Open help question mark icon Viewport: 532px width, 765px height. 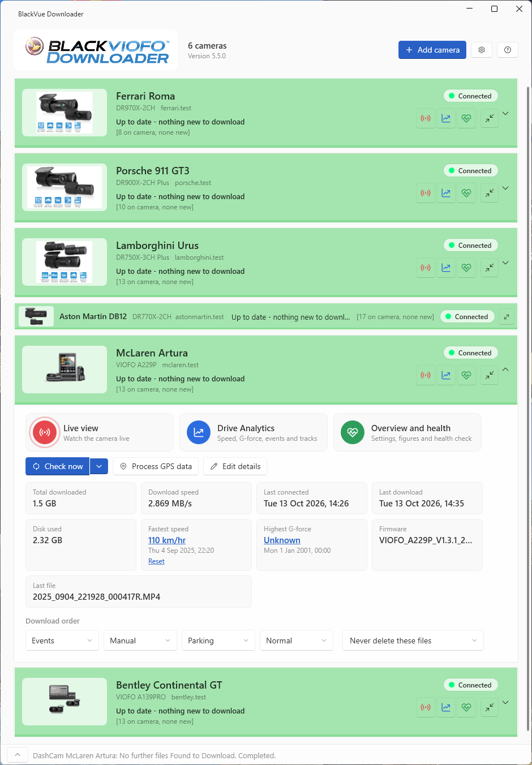(x=508, y=50)
